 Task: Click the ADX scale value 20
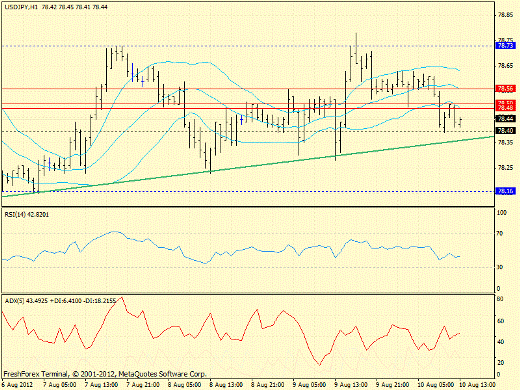pyautogui.click(x=500, y=362)
